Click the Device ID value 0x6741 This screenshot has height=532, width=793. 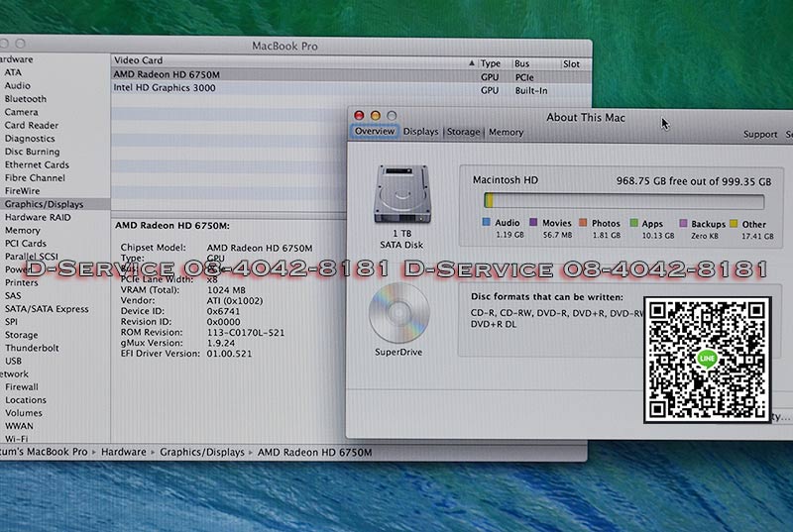pyautogui.click(x=223, y=311)
